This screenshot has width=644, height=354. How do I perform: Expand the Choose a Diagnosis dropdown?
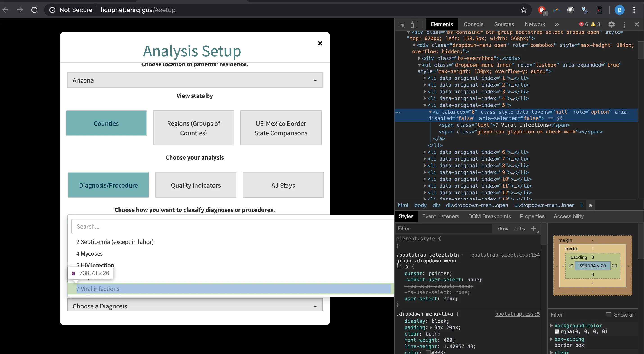195,306
